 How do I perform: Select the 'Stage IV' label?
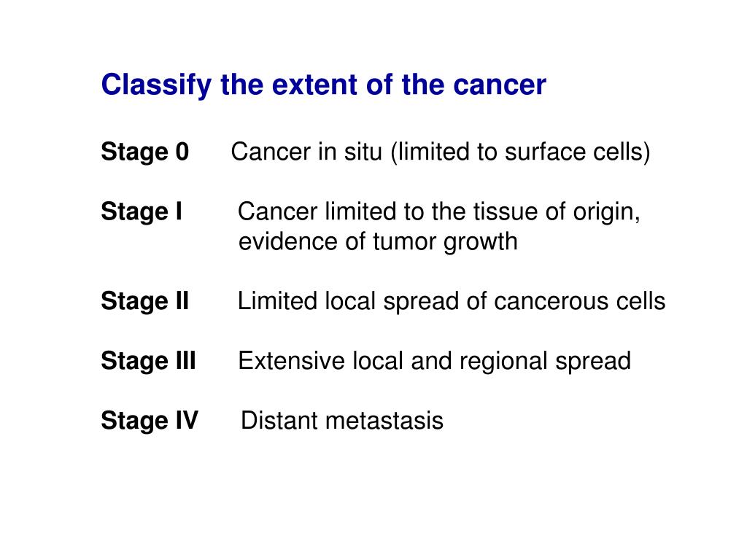coord(150,421)
